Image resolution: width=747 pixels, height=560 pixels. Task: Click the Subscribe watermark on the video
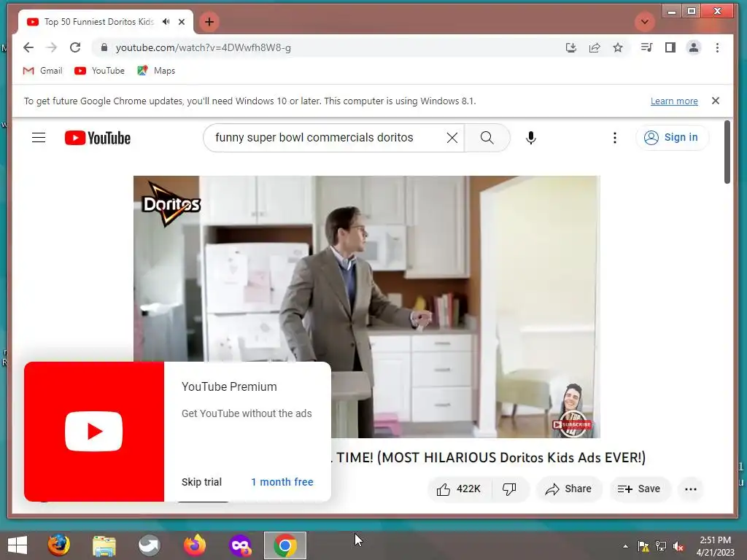pos(572,424)
